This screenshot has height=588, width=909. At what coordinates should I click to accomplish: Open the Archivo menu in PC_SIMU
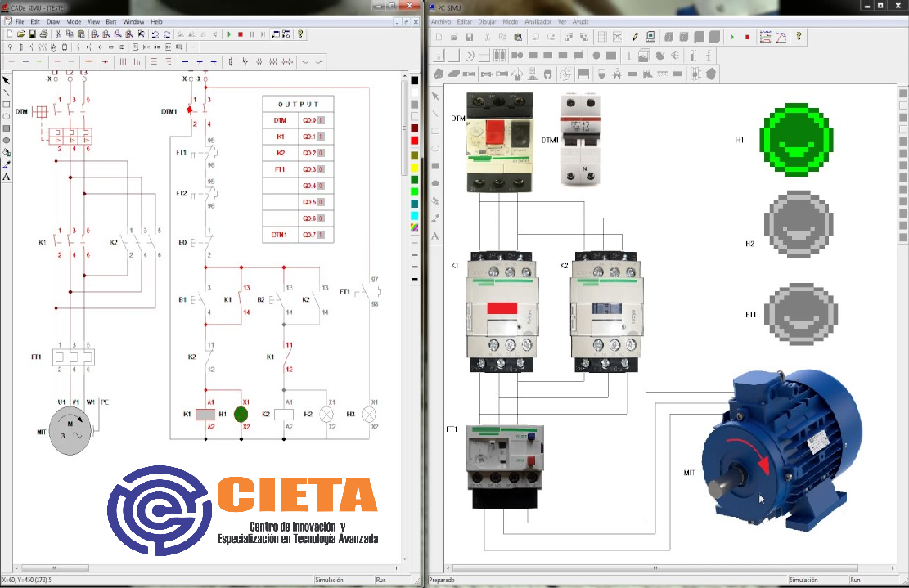(440, 21)
